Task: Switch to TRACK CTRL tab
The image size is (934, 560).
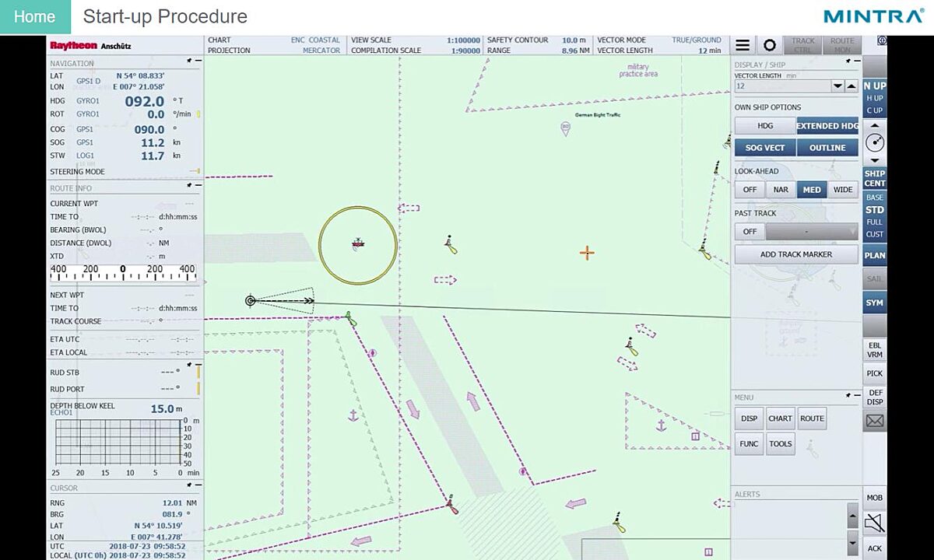Action: click(x=803, y=46)
